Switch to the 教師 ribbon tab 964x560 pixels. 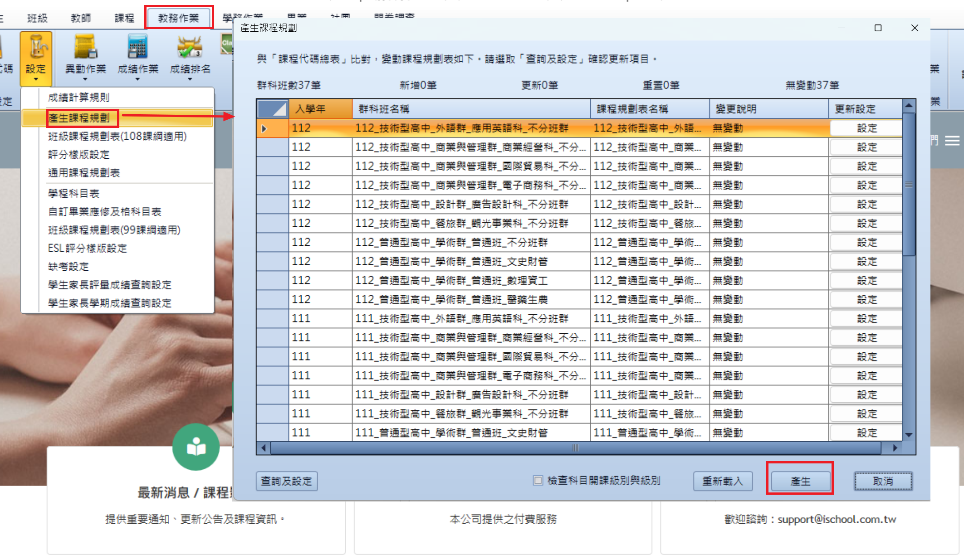[81, 18]
